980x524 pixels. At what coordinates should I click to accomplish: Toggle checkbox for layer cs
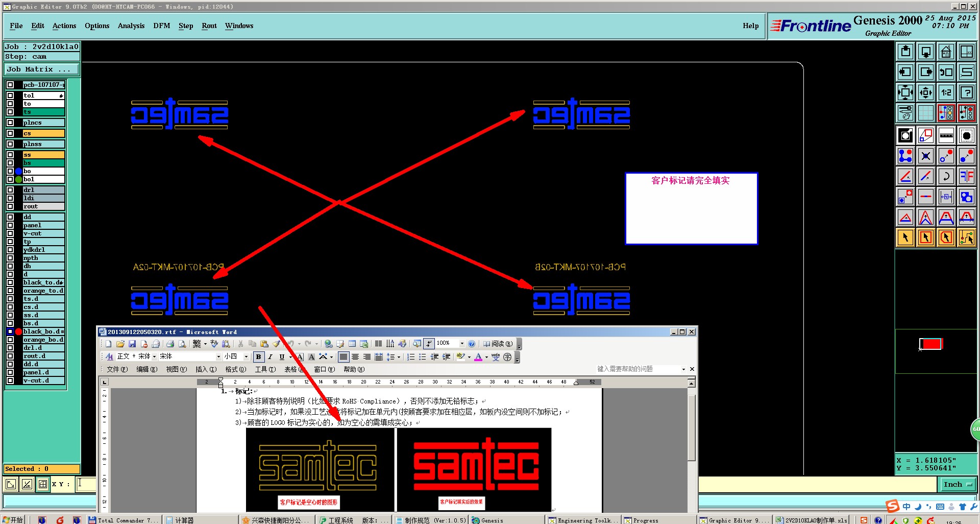coord(10,133)
